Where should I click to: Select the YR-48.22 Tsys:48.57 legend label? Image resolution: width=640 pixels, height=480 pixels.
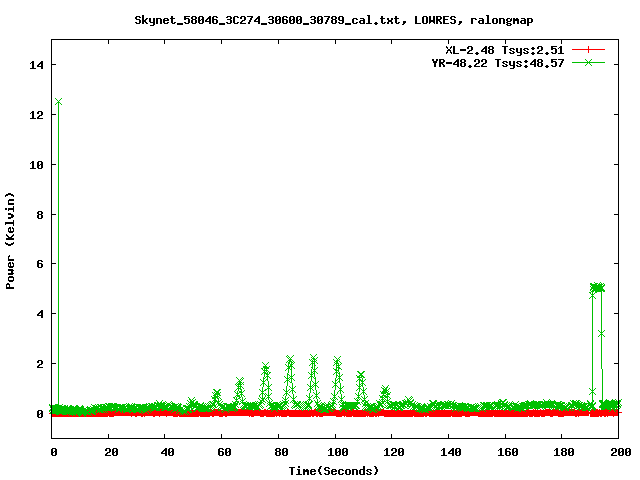click(498, 63)
